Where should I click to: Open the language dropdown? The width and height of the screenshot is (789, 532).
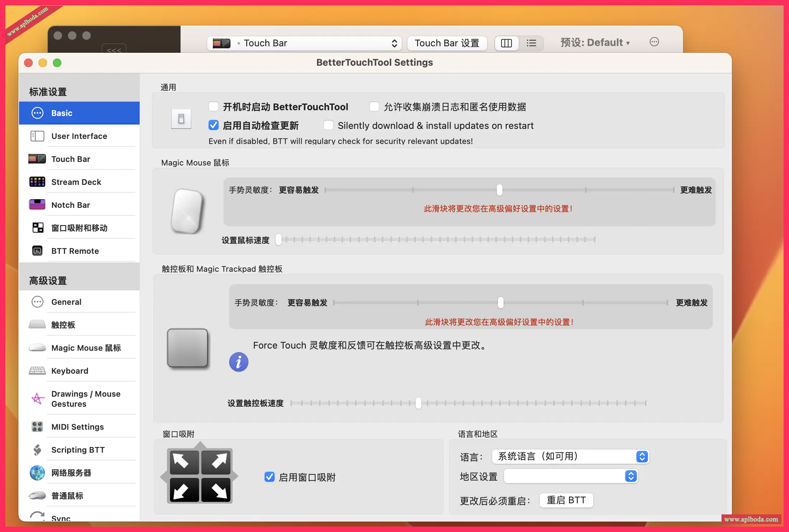click(x=570, y=457)
